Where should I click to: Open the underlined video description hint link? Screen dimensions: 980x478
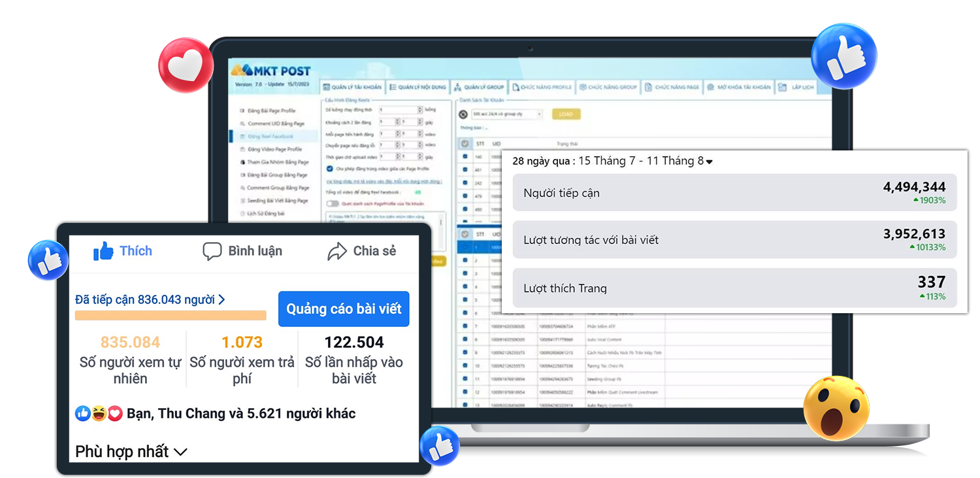[x=384, y=180]
